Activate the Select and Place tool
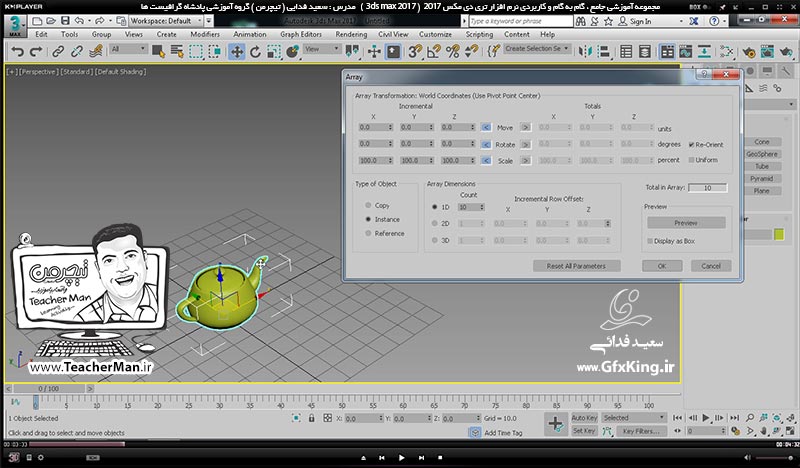The height and width of the screenshot is (468, 800). [292, 52]
